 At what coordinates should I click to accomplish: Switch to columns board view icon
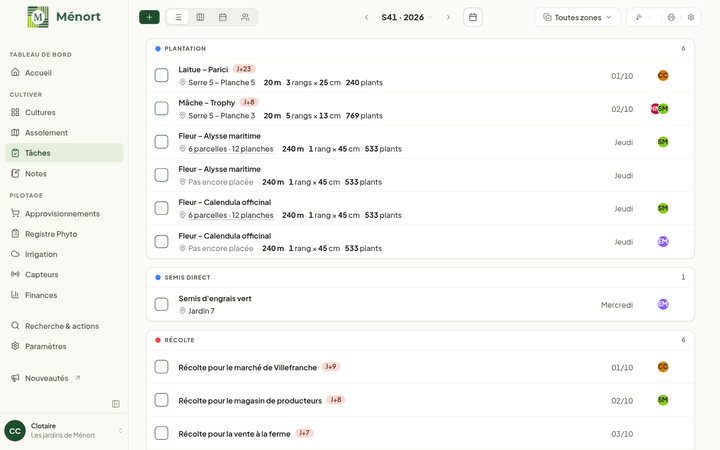pos(200,17)
